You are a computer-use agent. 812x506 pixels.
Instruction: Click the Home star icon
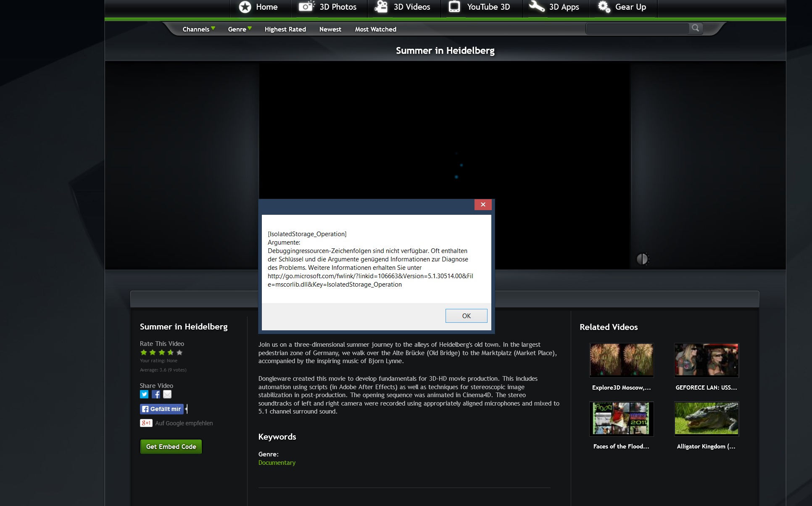pos(245,7)
